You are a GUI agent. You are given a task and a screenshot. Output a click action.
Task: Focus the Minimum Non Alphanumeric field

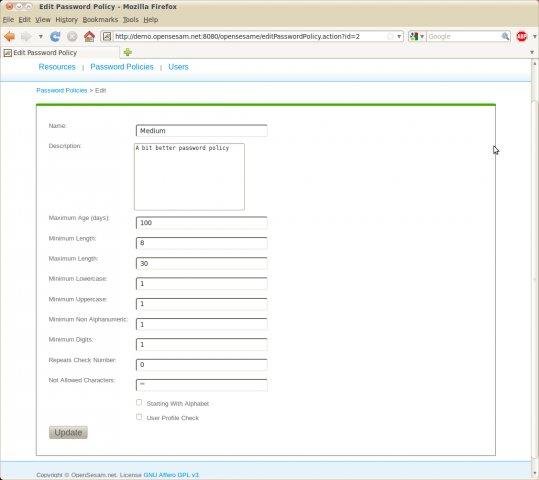coord(201,324)
